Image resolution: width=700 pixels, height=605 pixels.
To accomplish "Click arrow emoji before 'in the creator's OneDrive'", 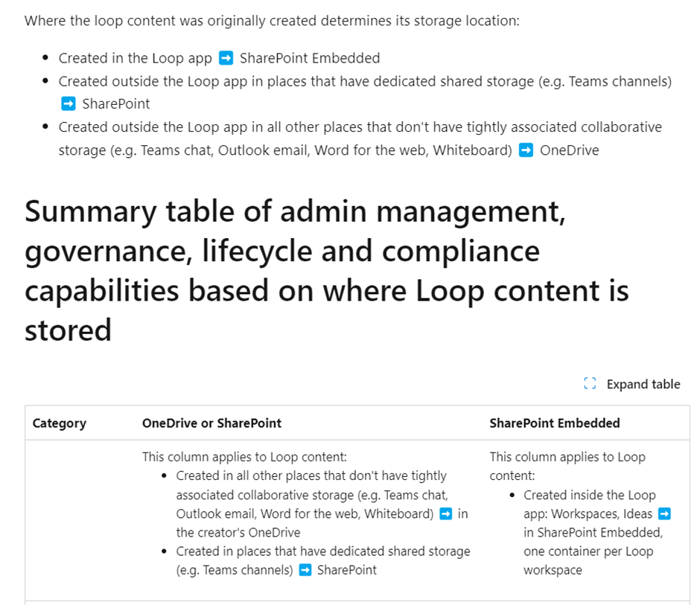I will tap(446, 513).
